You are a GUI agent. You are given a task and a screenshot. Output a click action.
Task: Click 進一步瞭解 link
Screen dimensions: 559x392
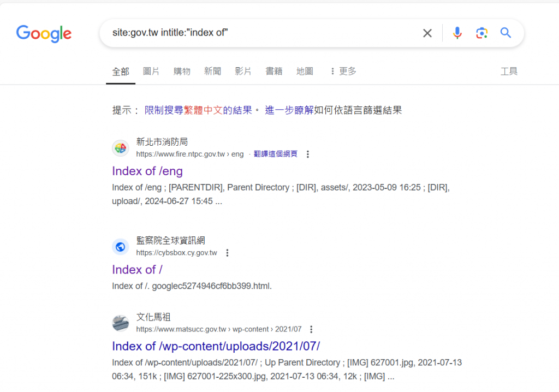point(289,110)
